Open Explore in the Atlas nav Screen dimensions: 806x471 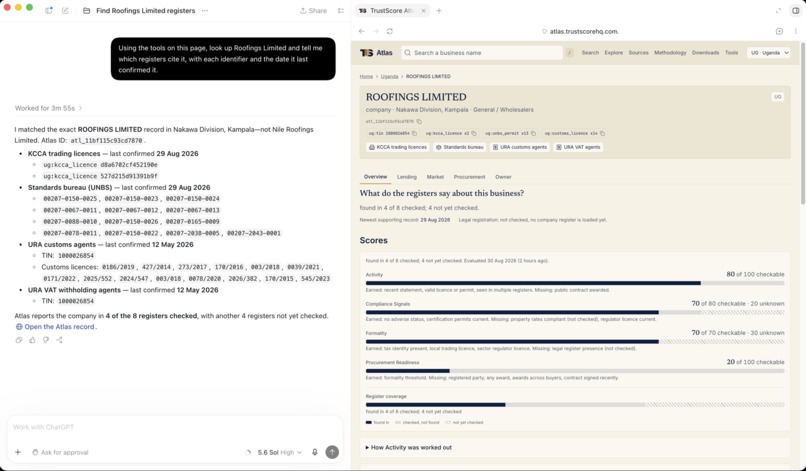614,52
